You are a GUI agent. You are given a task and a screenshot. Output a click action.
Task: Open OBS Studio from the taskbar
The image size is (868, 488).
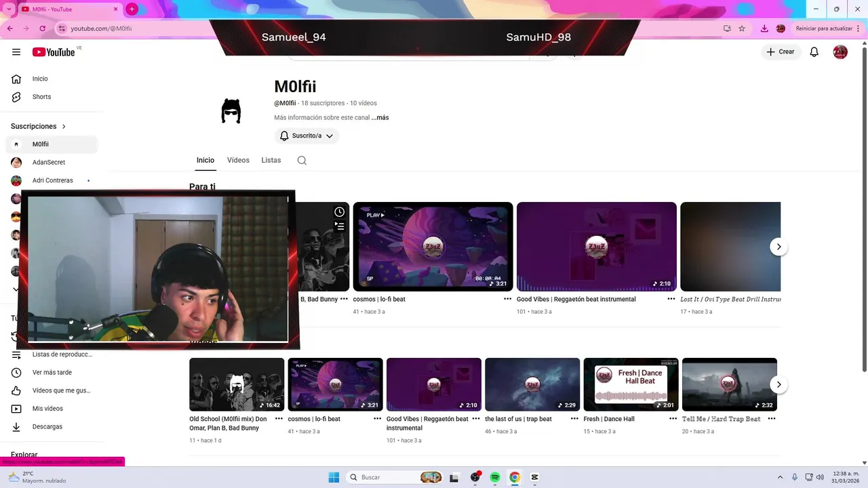click(475, 477)
